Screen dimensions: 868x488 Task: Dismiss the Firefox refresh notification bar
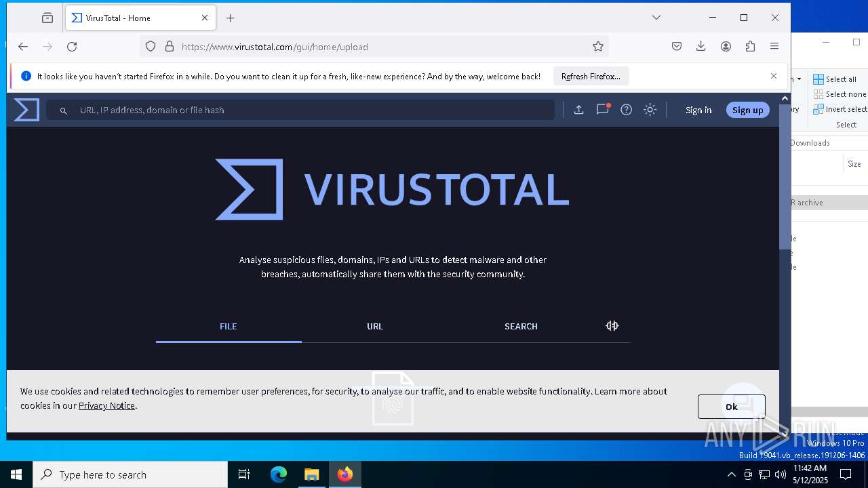click(774, 76)
